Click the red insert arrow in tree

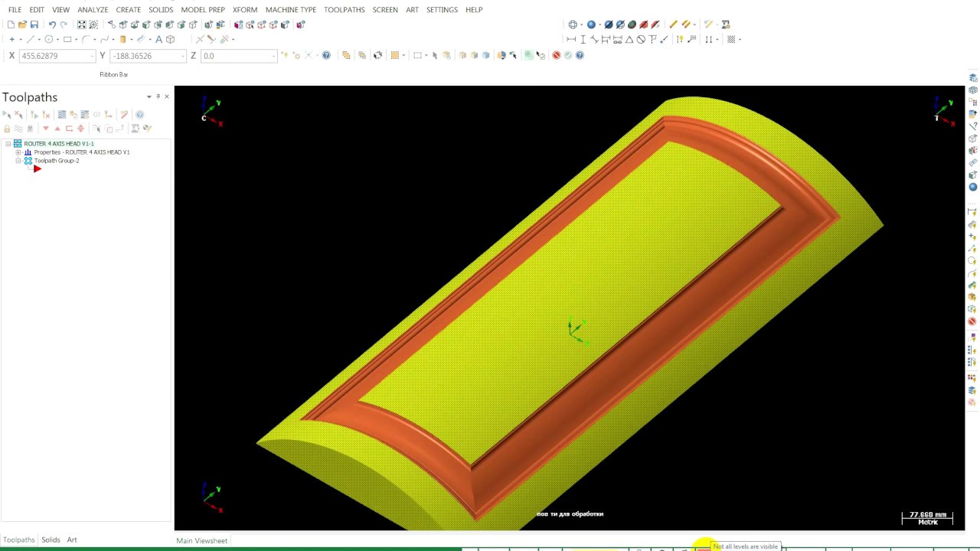click(x=38, y=168)
